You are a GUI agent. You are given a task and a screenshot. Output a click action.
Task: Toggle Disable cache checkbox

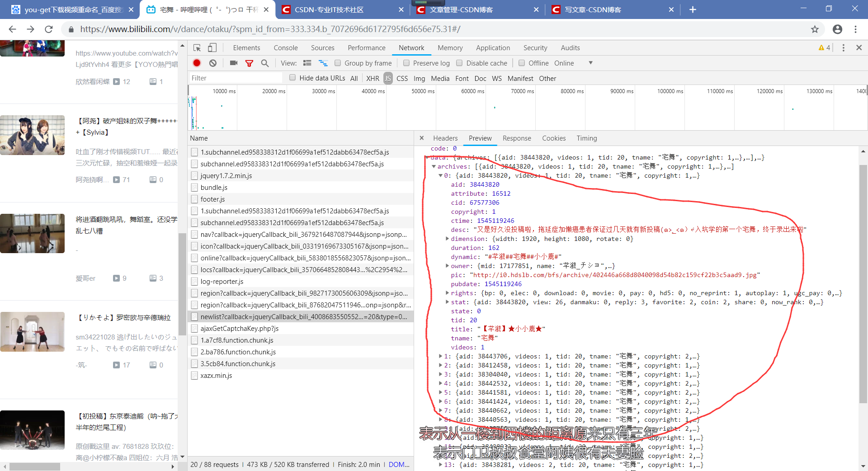point(459,63)
